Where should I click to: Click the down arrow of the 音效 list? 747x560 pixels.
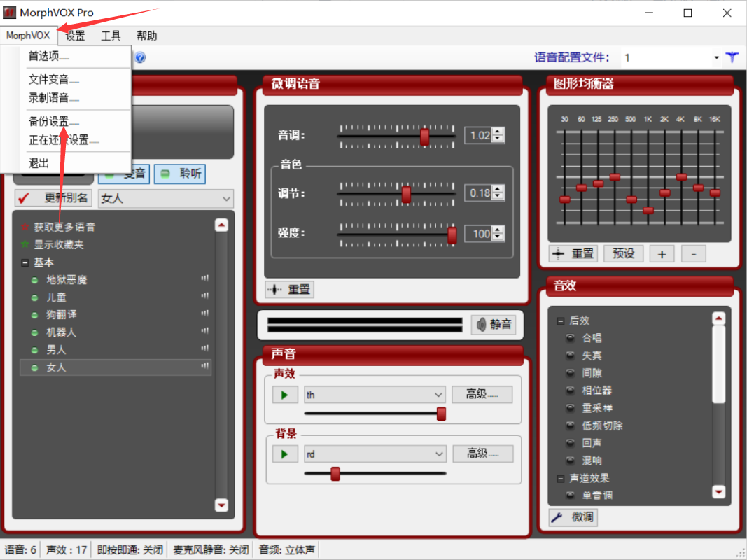point(718,491)
